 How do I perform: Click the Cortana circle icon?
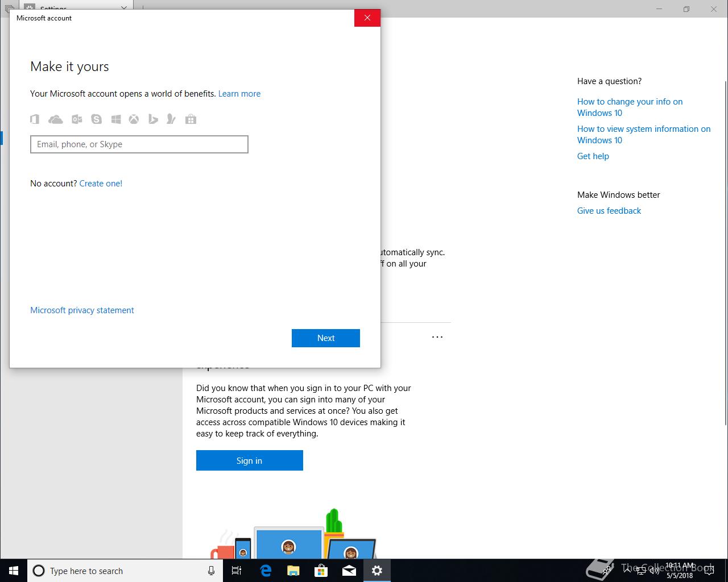39,571
